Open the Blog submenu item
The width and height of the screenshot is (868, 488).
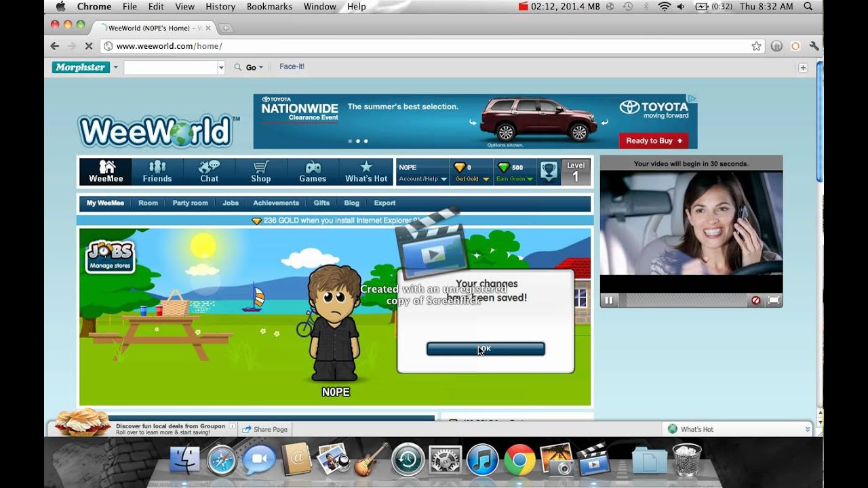(351, 203)
